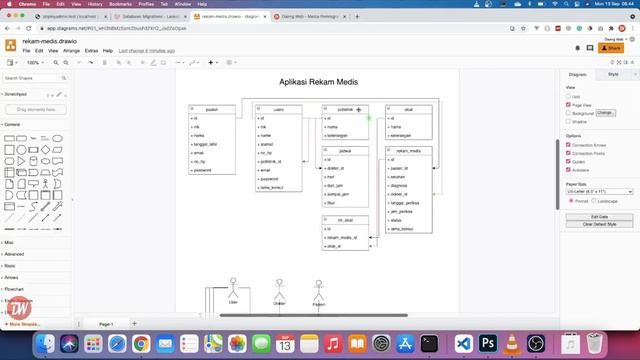Image resolution: width=640 pixels, height=360 pixels.
Task: Open the Arrange menu
Action: pos(71,51)
